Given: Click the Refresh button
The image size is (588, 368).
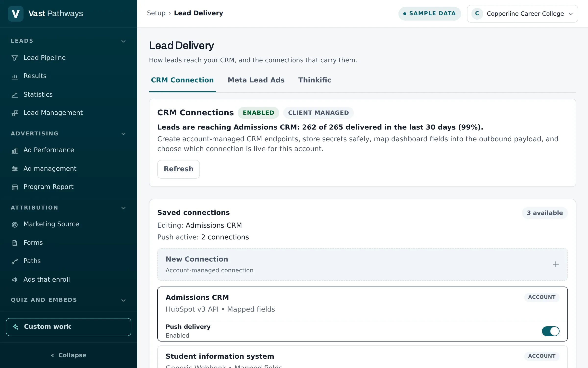Looking at the screenshot, I should pyautogui.click(x=178, y=169).
